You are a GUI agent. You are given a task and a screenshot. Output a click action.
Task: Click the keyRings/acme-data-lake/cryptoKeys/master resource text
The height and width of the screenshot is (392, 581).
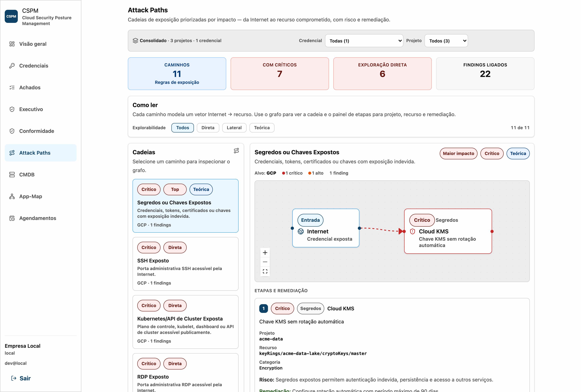tap(313, 353)
